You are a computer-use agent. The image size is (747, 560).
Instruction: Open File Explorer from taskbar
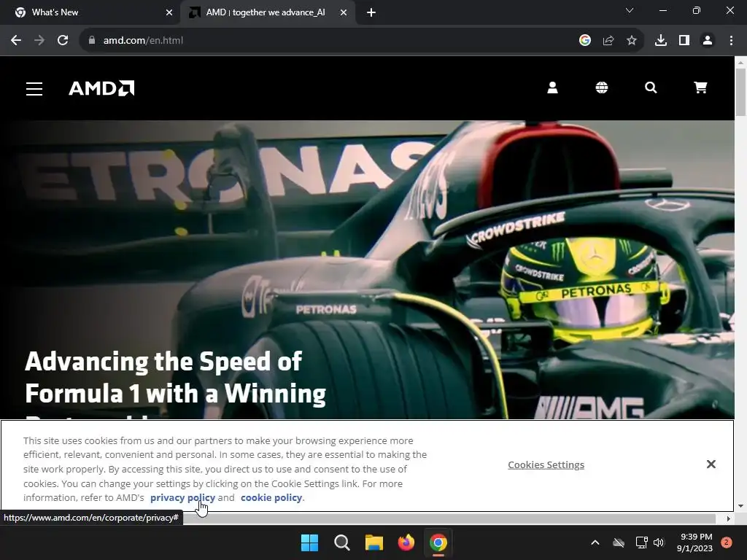pyautogui.click(x=374, y=542)
